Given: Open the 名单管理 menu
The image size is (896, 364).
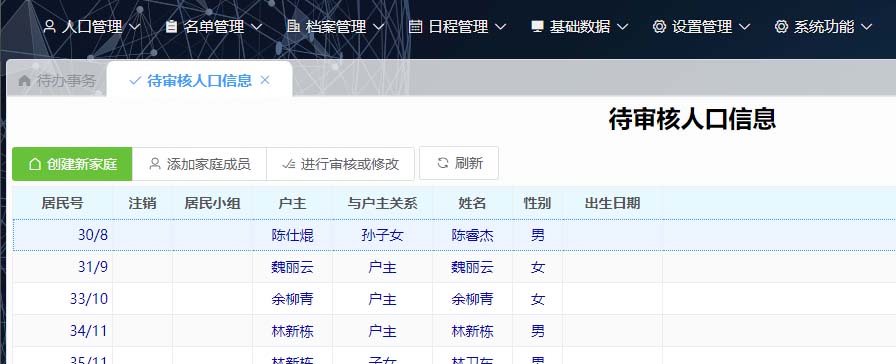Looking at the screenshot, I should coord(214,26).
